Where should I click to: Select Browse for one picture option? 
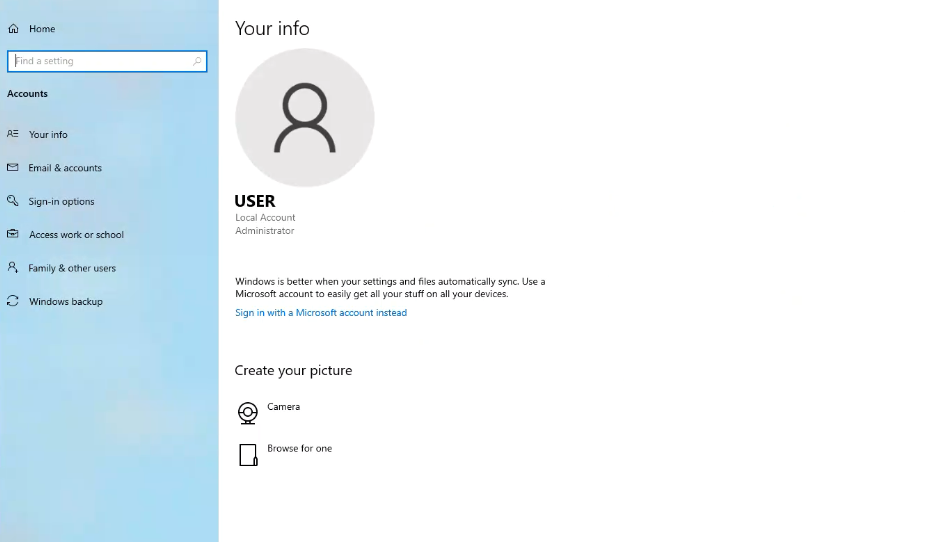[299, 449]
